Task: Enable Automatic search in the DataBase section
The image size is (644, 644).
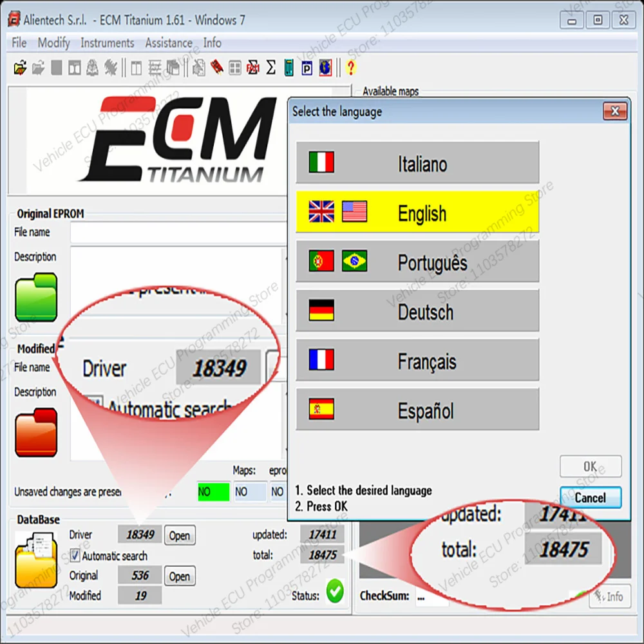Action: point(75,556)
